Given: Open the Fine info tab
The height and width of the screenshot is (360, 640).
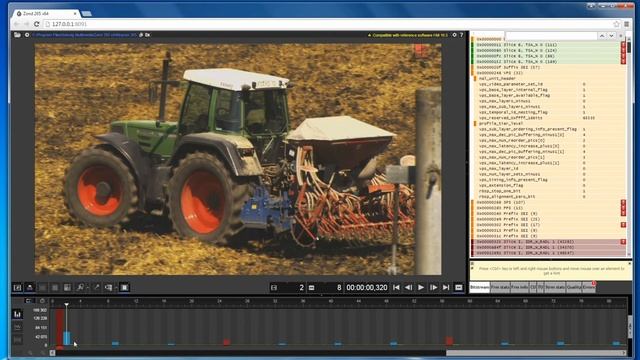Looking at the screenshot, I should pos(520,288).
